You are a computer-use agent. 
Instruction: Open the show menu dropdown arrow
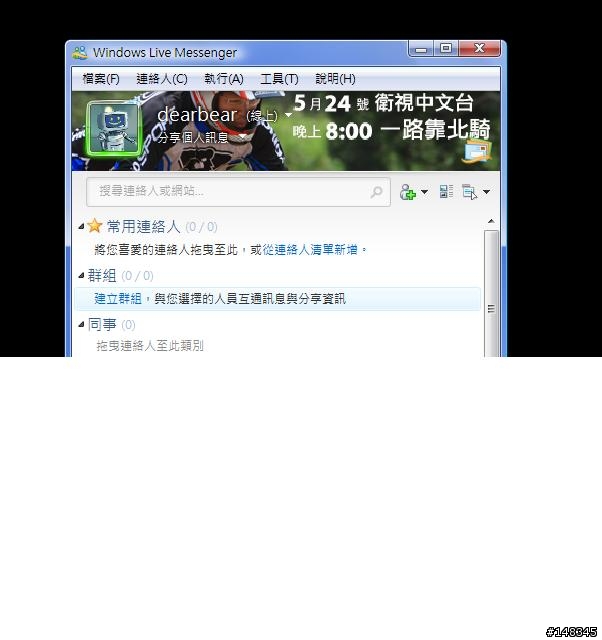coord(486,191)
